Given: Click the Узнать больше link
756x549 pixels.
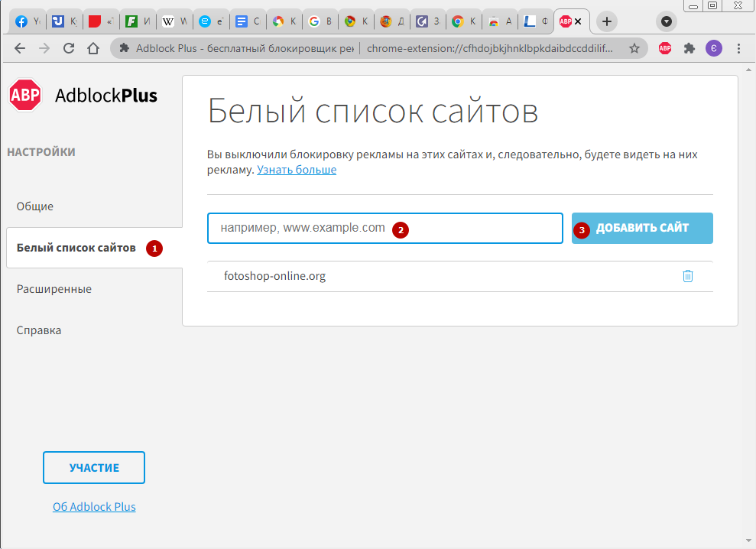Looking at the screenshot, I should click(x=297, y=170).
